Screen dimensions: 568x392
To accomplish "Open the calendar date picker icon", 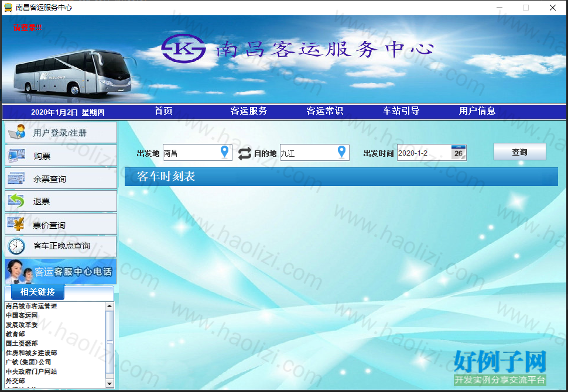I will click(x=458, y=152).
